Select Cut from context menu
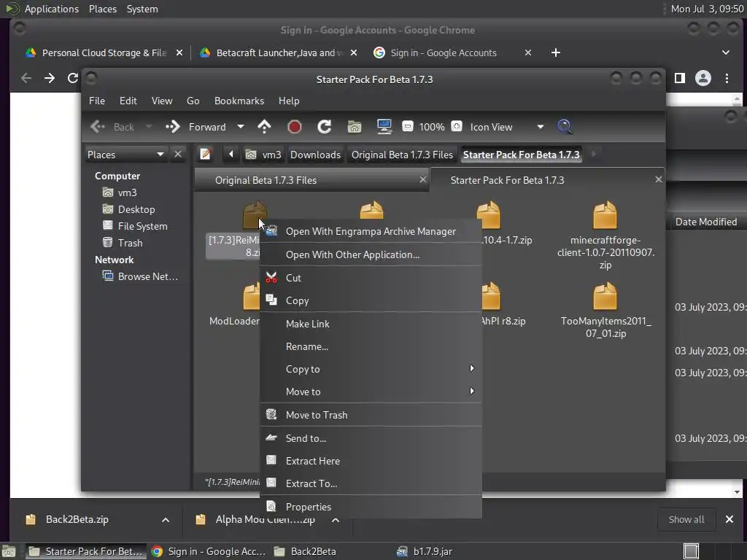This screenshot has width=747, height=560. click(x=371, y=278)
